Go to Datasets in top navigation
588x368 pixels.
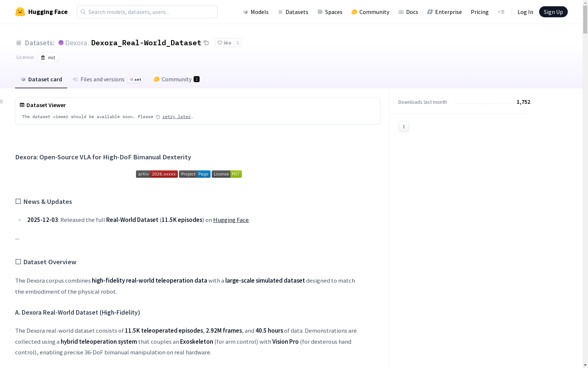click(293, 12)
